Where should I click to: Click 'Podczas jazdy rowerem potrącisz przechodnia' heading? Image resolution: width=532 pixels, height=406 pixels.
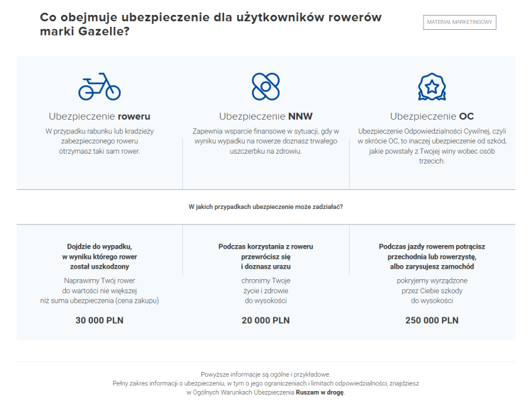[432, 256]
